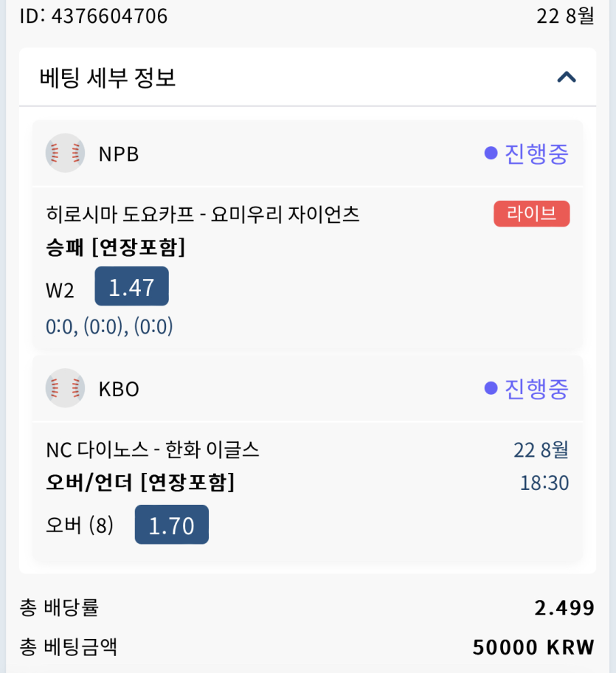Click the 베팅 세부 정보 header title
The image size is (616, 673).
(108, 77)
